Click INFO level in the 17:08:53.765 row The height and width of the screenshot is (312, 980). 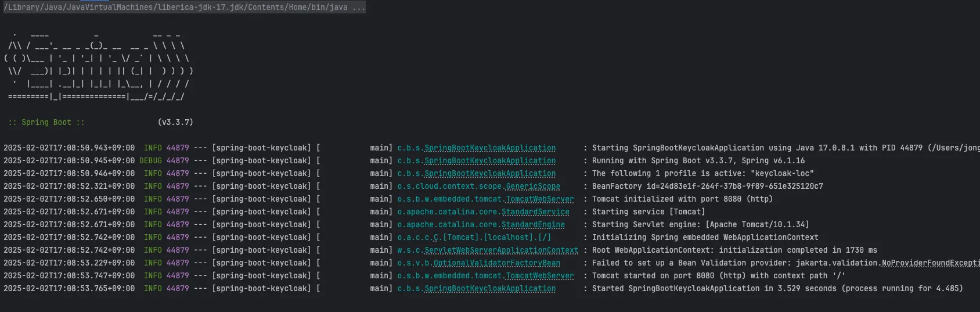[153, 289]
